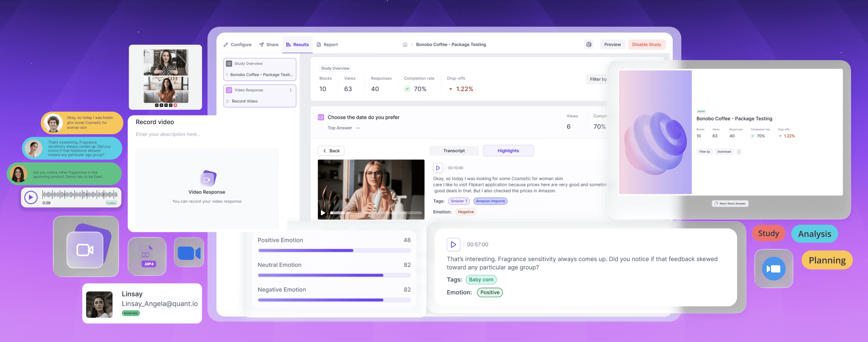The width and height of the screenshot is (868, 342).
Task: Click the globe icon next to Preview
Action: click(589, 44)
